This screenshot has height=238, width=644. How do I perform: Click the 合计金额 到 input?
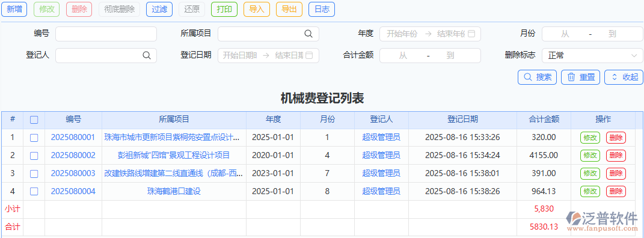450,55
